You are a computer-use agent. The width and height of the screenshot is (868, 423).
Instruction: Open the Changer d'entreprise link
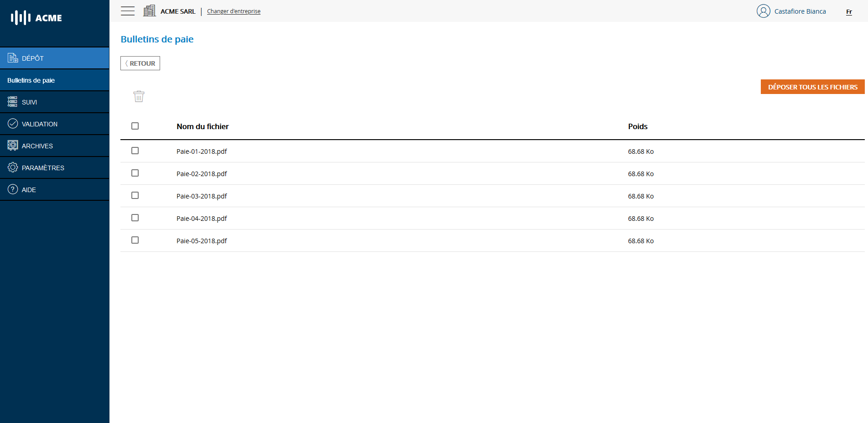234,11
